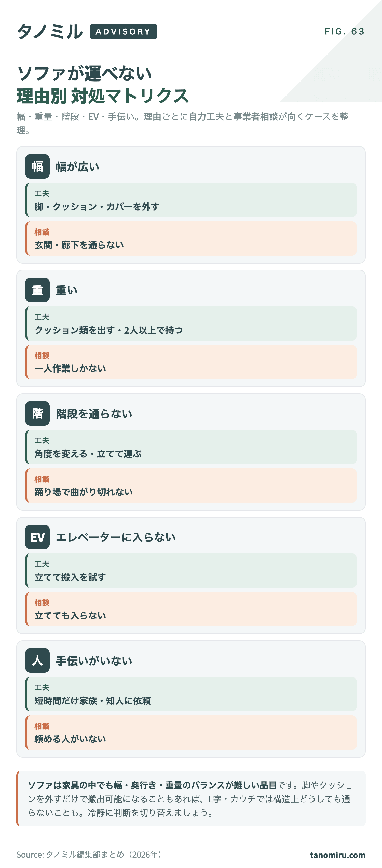Click the 人 helper icon badge
Image resolution: width=382 pixels, height=868 pixels.
37,660
